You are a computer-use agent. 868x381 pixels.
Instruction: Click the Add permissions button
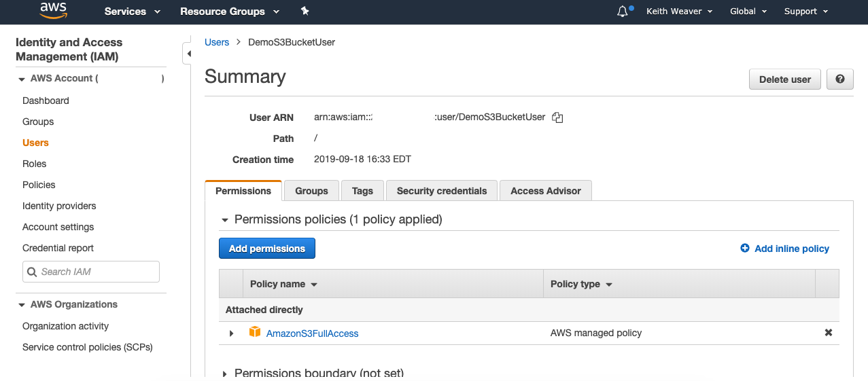267,249
